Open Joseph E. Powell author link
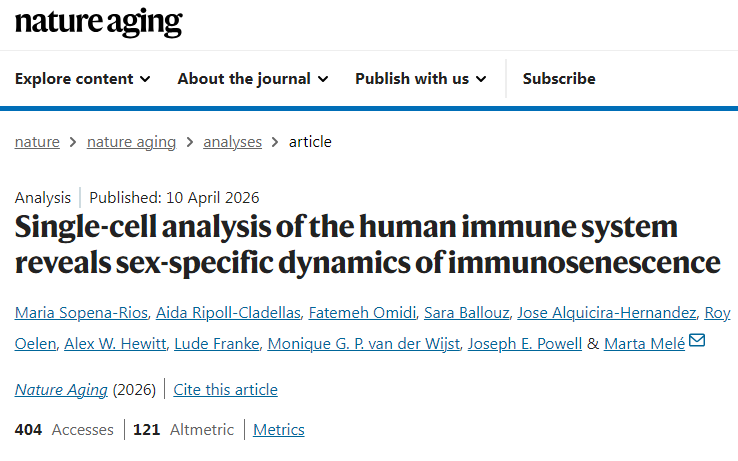This screenshot has height=461, width=738. 526,344
